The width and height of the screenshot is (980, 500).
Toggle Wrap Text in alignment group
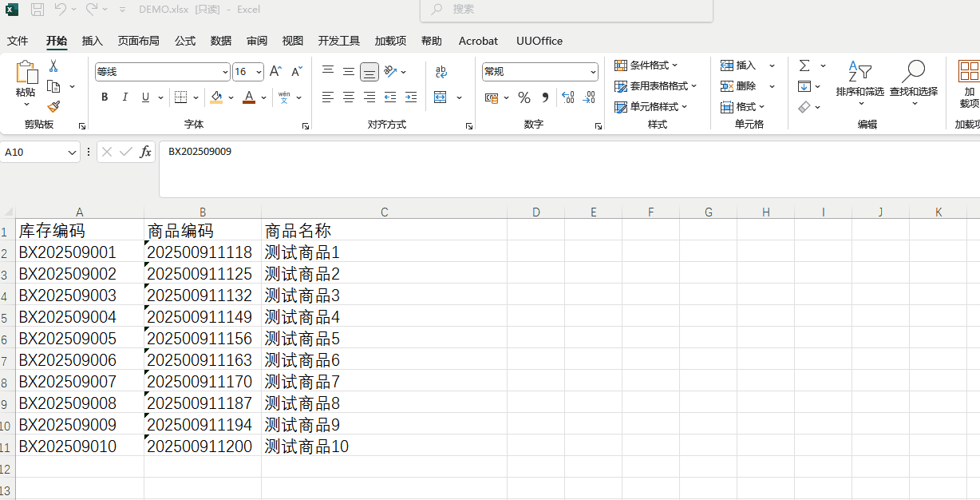441,72
